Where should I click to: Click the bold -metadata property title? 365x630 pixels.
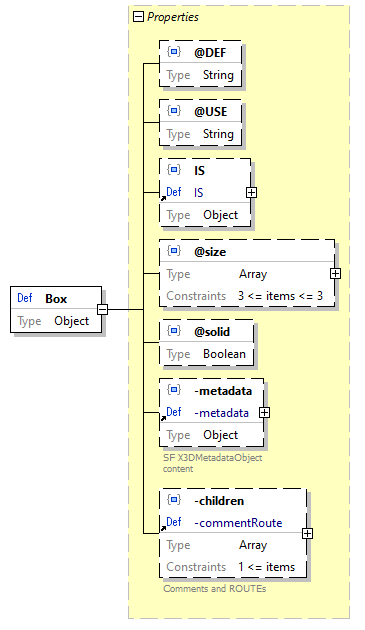[x=223, y=391]
